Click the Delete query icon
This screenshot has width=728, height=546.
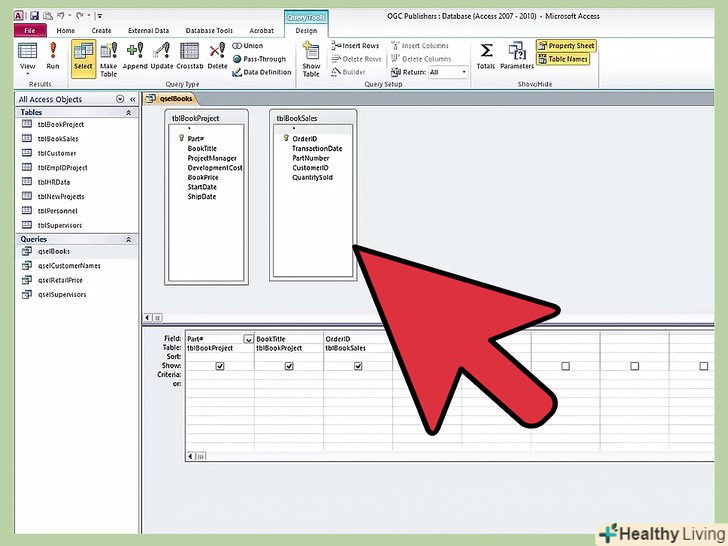[x=217, y=51]
